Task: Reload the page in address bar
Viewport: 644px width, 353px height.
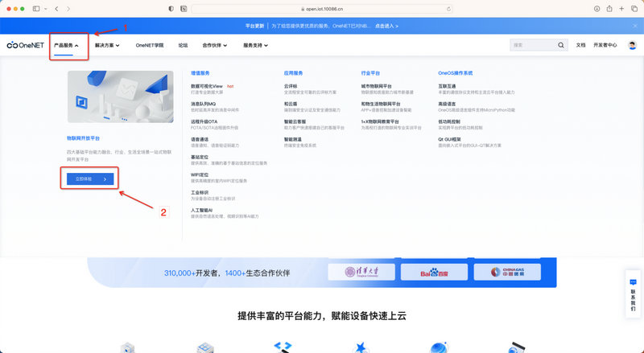Action: (x=448, y=9)
